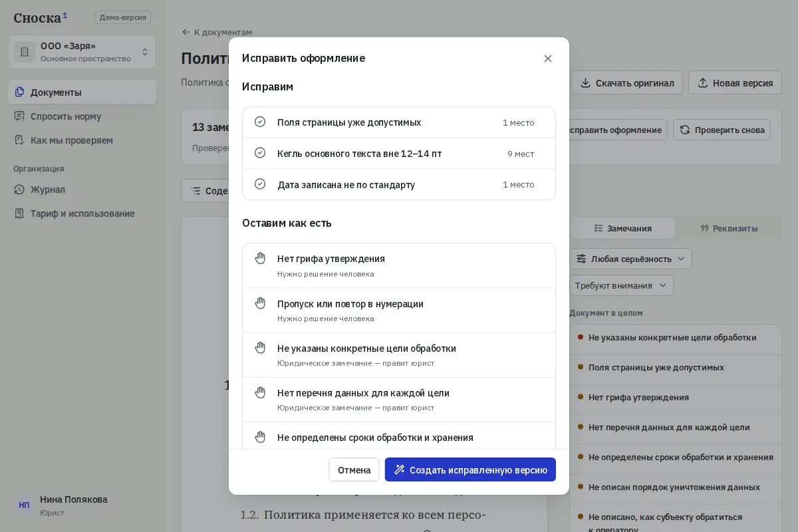Screen dimensions: 798x532
Task: Click quote icon on Реквизиты tab
Action: point(705,228)
